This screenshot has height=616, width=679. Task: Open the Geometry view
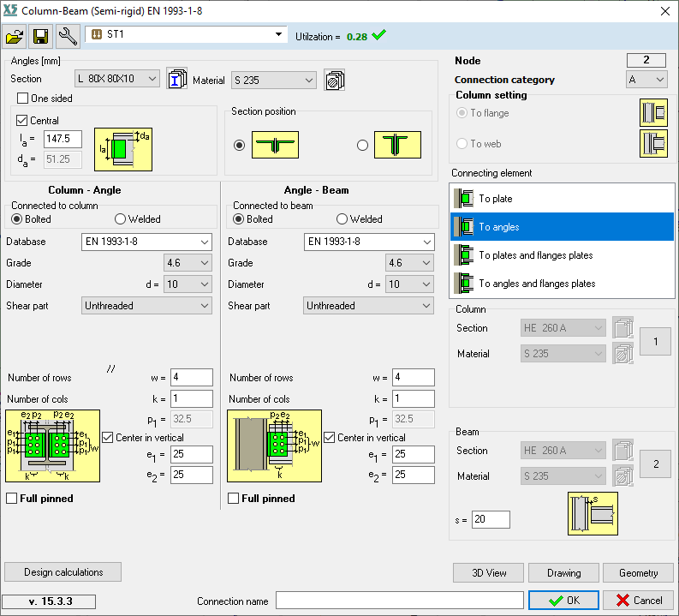pos(638,573)
